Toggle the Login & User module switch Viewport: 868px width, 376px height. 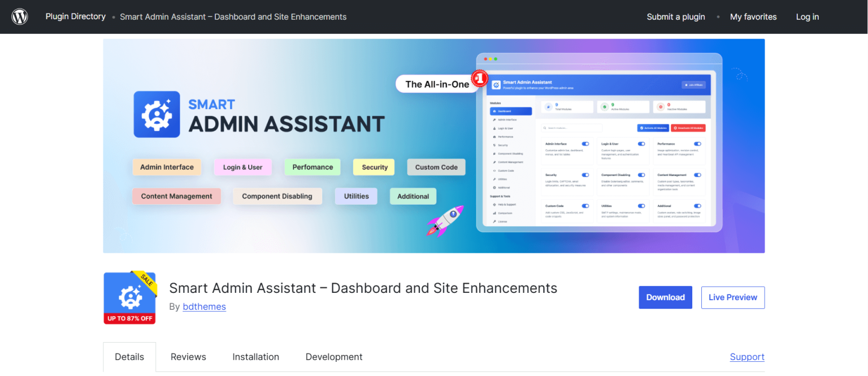pyautogui.click(x=641, y=144)
